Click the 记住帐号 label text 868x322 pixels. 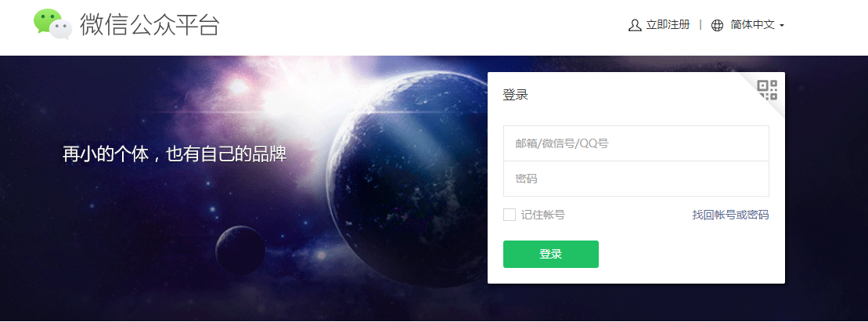pyautogui.click(x=542, y=215)
